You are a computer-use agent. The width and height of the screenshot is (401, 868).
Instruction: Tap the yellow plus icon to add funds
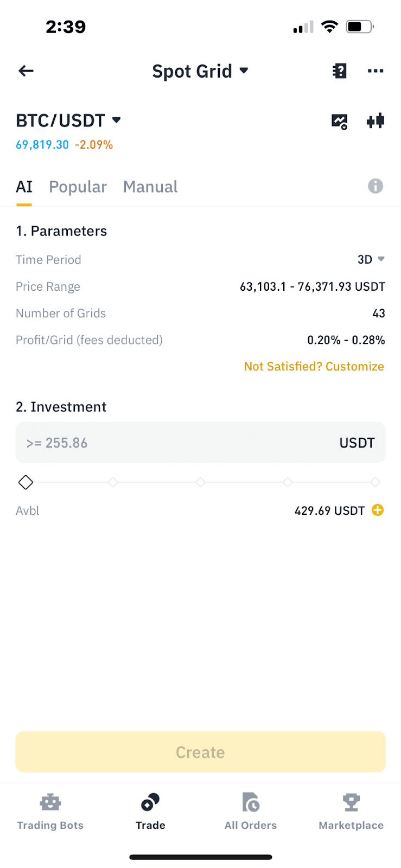click(x=378, y=510)
